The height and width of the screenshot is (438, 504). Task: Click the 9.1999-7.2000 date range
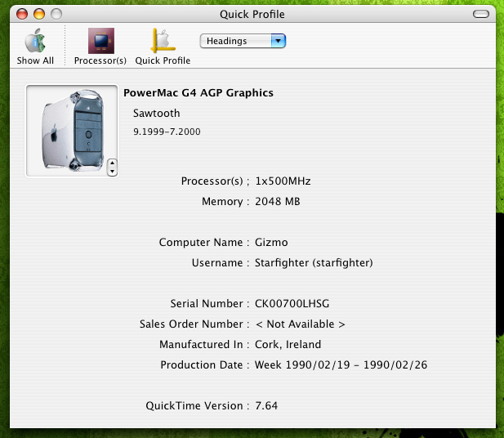pyautogui.click(x=167, y=132)
